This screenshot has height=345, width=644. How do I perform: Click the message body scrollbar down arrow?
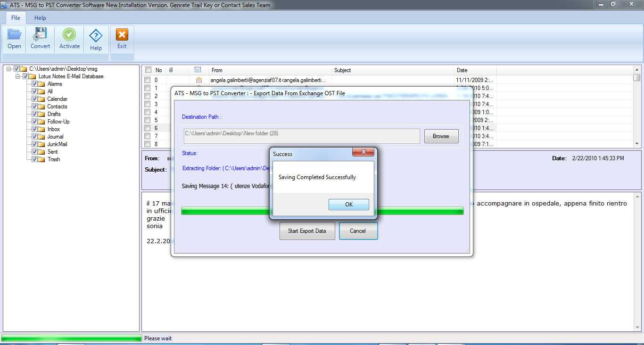638,327
